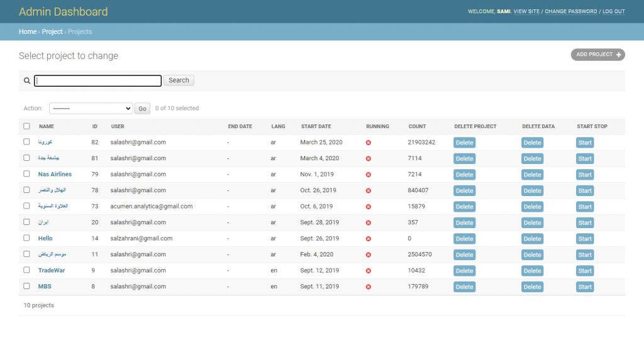Open the MBS project link

[45, 286]
